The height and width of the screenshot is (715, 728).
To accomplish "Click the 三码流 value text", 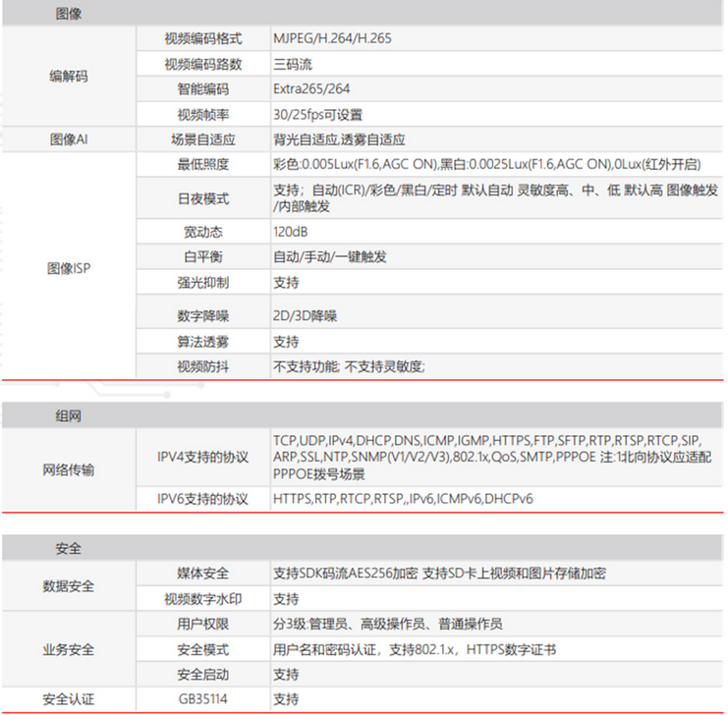I will tap(292, 65).
